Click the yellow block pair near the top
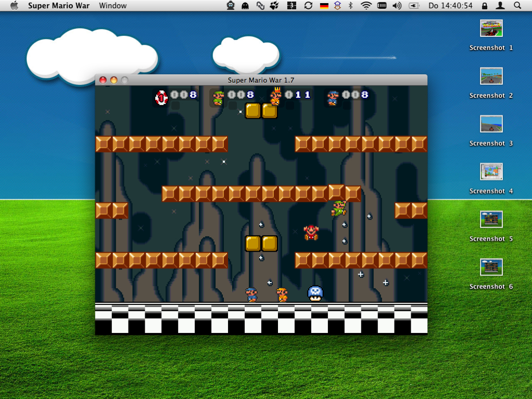 click(261, 111)
